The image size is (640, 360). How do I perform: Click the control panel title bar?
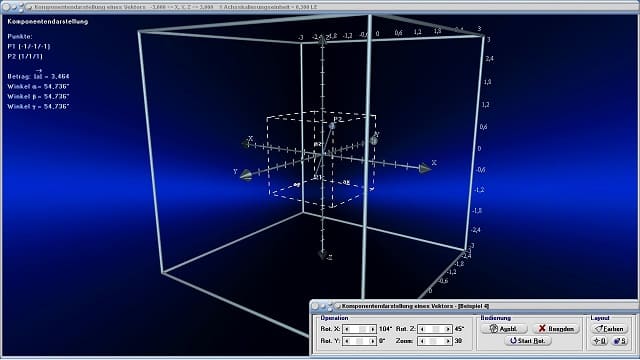click(473, 306)
